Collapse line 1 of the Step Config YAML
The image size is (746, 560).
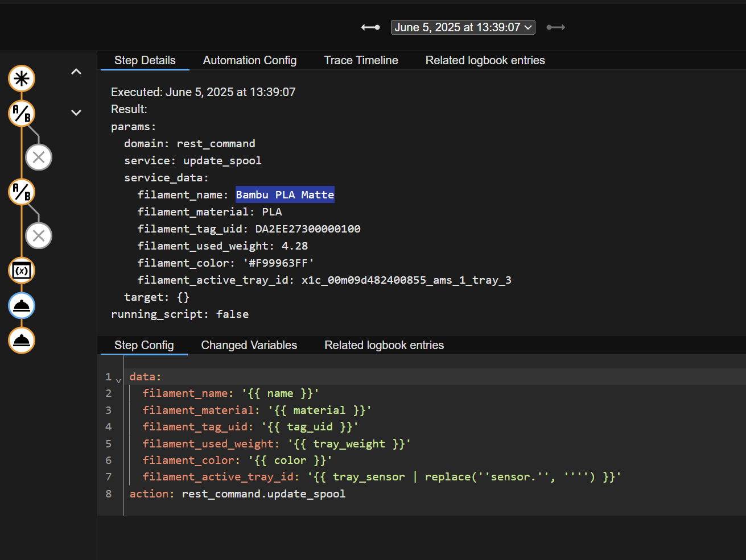(118, 379)
